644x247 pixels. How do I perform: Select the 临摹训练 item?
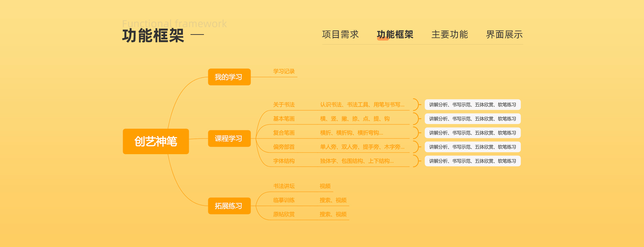284,200
